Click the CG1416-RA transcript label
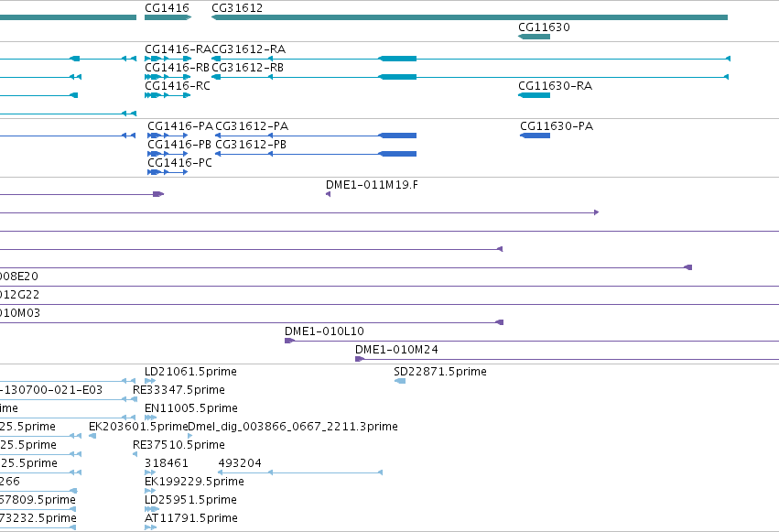The height and width of the screenshot is (532, 779). click(x=178, y=49)
